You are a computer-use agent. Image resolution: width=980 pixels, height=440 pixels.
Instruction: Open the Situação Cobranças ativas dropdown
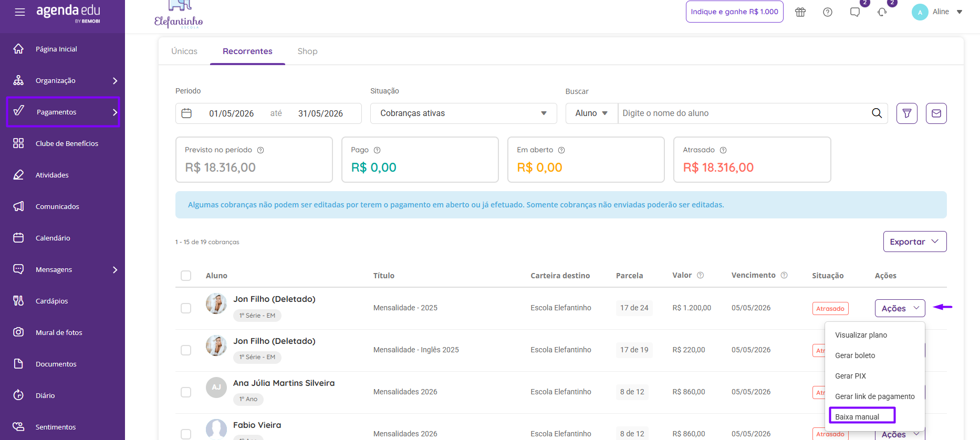coord(464,113)
